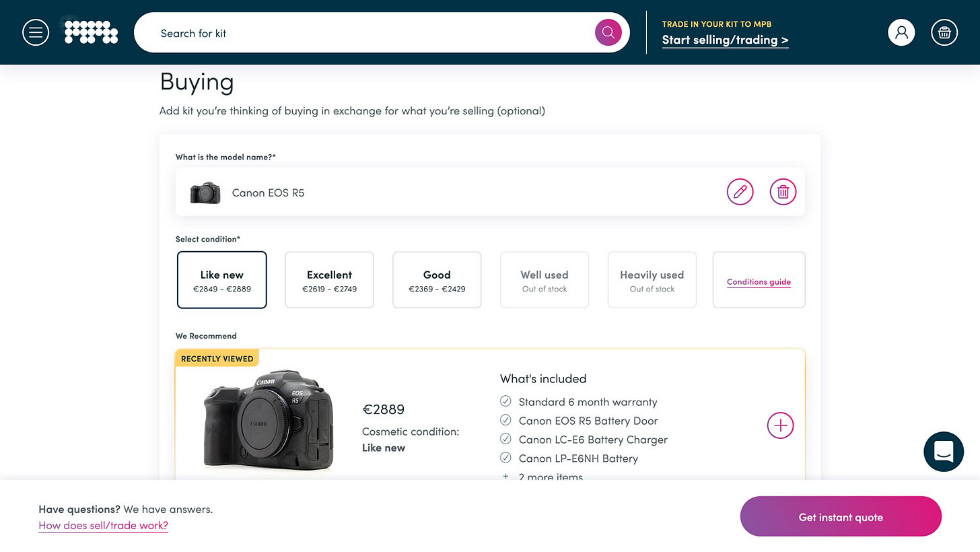Click the We Recommend label

(206, 336)
